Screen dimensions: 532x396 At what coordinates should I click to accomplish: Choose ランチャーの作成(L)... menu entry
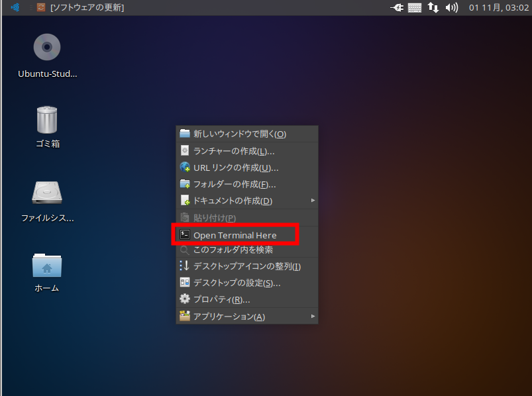click(x=247, y=151)
